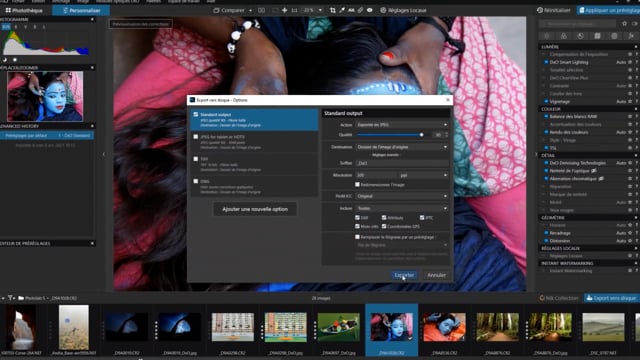Image resolution: width=640 pixels, height=360 pixels.
Task: Select the Repair bandage tool
Action: click(x=360, y=10)
